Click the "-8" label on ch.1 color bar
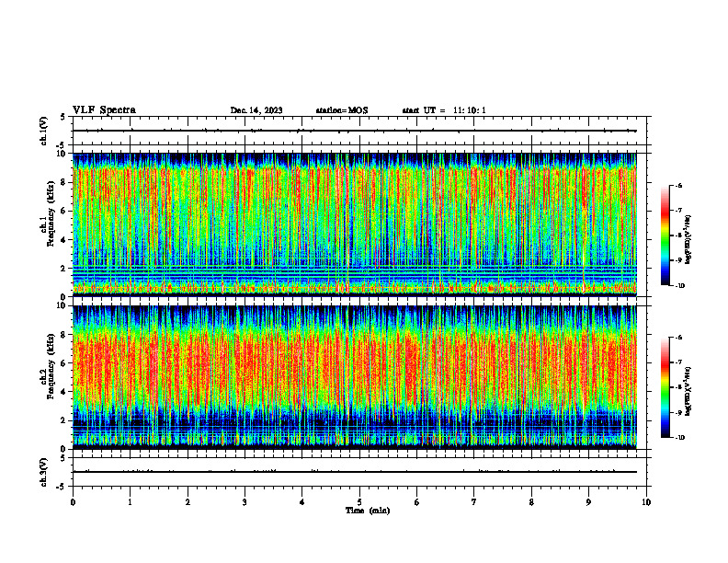Screen dimensions: 728x563 point(678,236)
